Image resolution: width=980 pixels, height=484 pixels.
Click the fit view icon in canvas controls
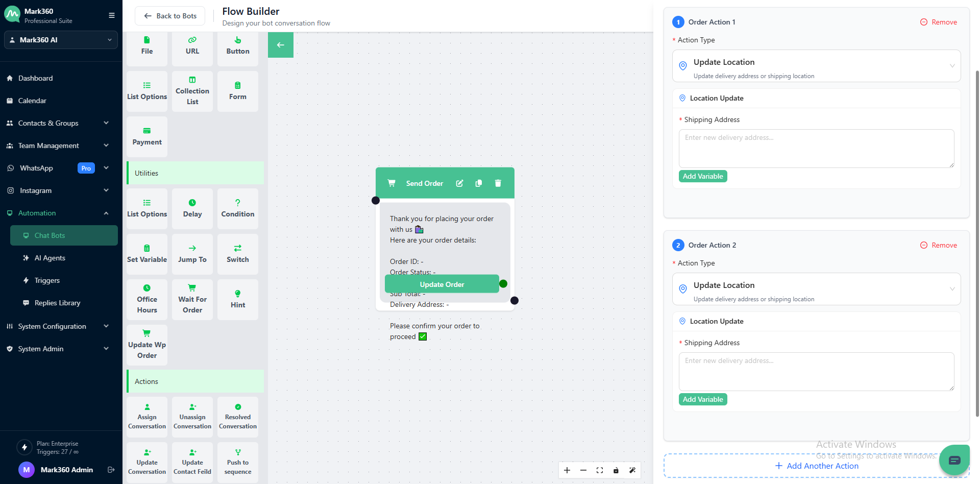[600, 470]
